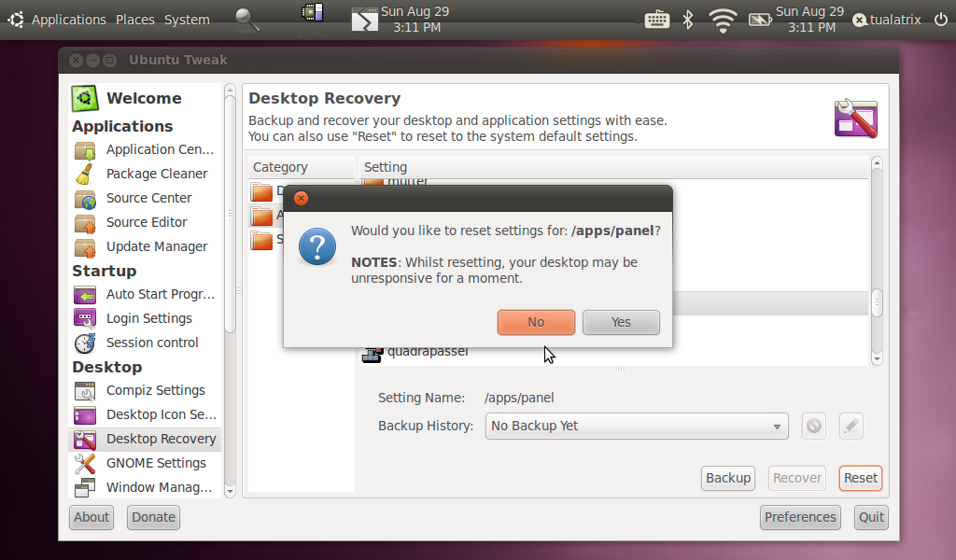
Task: Open Login Settings in sidebar
Action: click(x=145, y=318)
